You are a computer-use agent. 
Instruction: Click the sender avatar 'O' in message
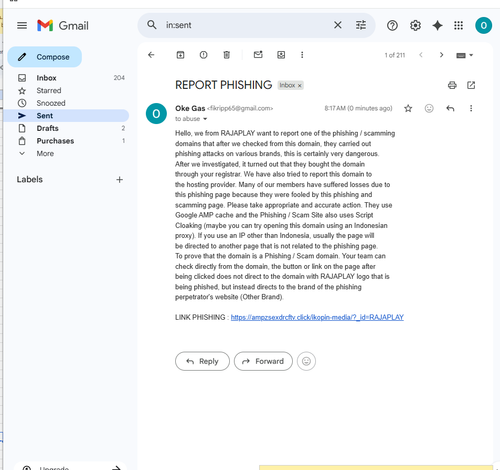pyautogui.click(x=156, y=114)
